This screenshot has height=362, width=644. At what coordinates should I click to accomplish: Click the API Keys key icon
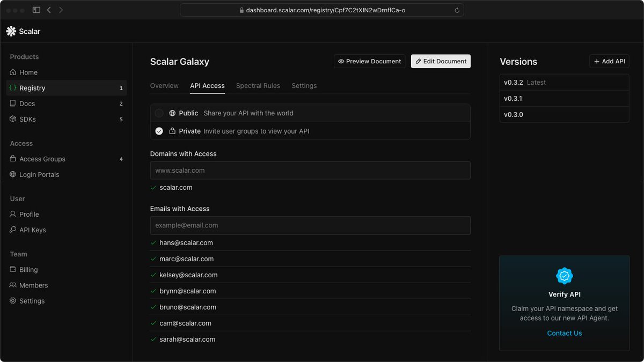[x=13, y=230]
